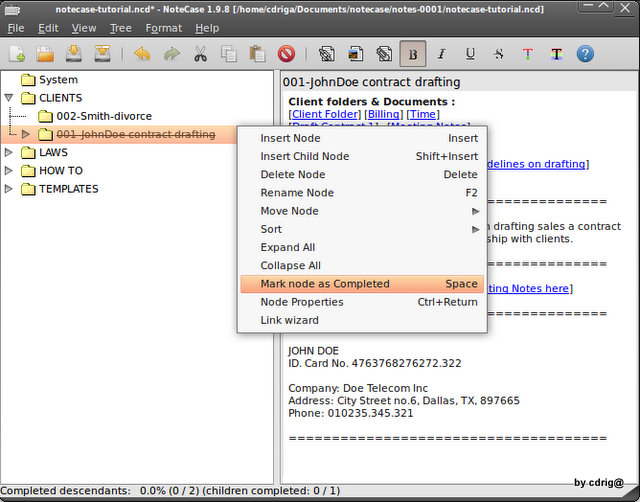Choose Collapse All from context menu
Screen dimensions: 640x502
(362, 266)
